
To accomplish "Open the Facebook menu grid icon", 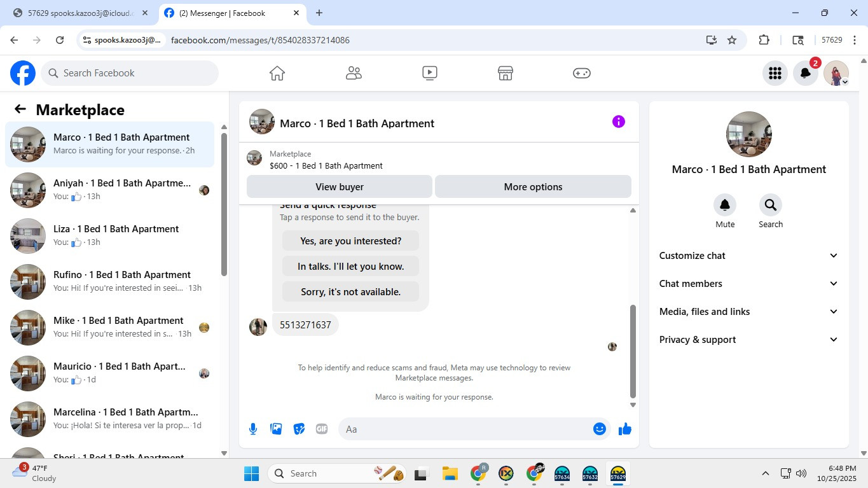I will pos(775,73).
